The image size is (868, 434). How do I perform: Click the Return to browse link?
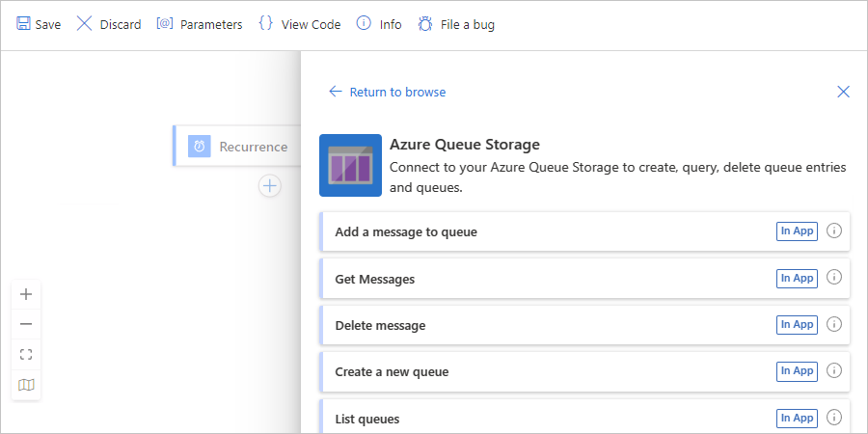pos(388,92)
